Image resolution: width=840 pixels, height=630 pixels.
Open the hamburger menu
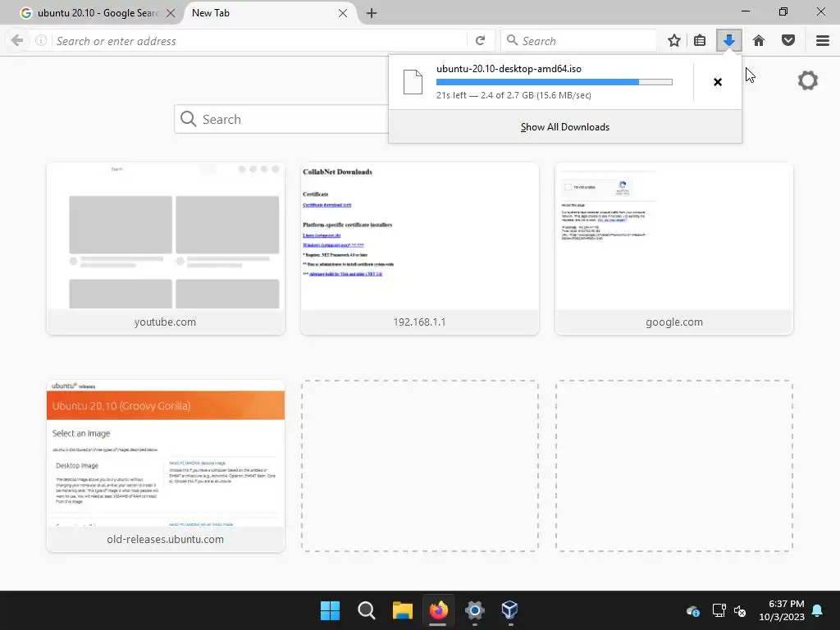click(823, 41)
